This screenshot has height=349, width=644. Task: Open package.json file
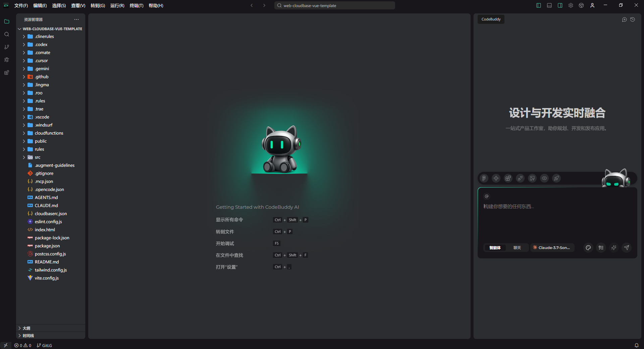point(51,246)
